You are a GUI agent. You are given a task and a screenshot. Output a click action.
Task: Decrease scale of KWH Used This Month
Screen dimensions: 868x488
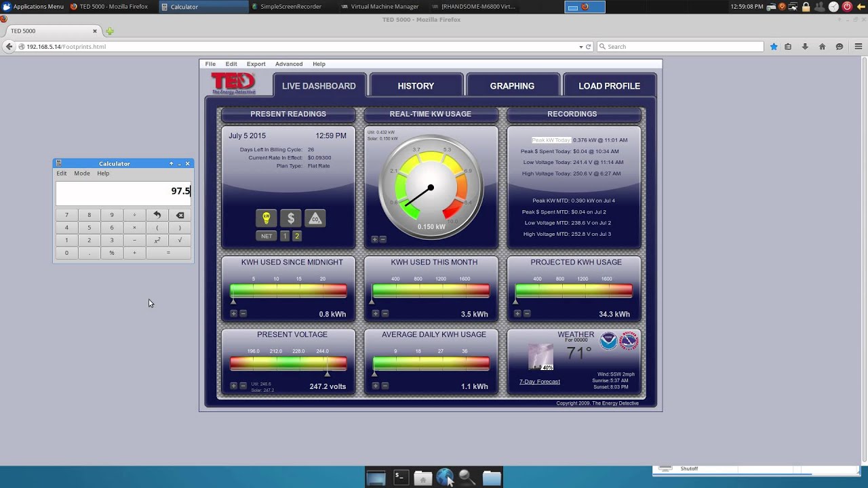pyautogui.click(x=384, y=313)
